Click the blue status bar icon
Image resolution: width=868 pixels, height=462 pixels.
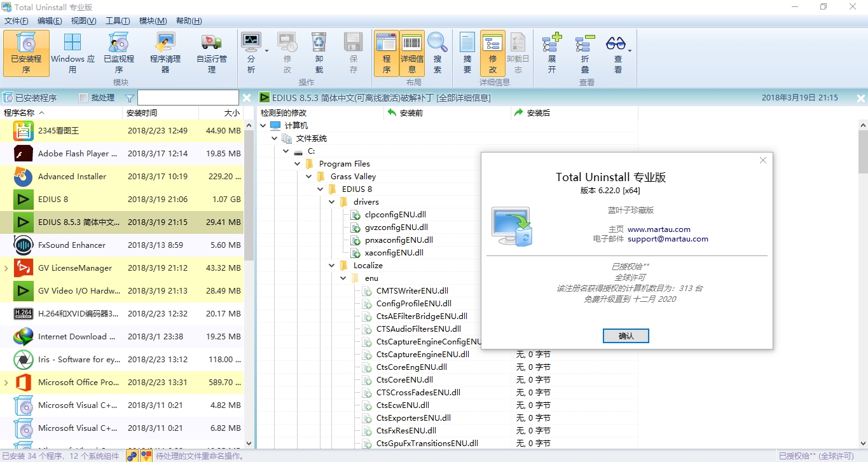coord(132,456)
